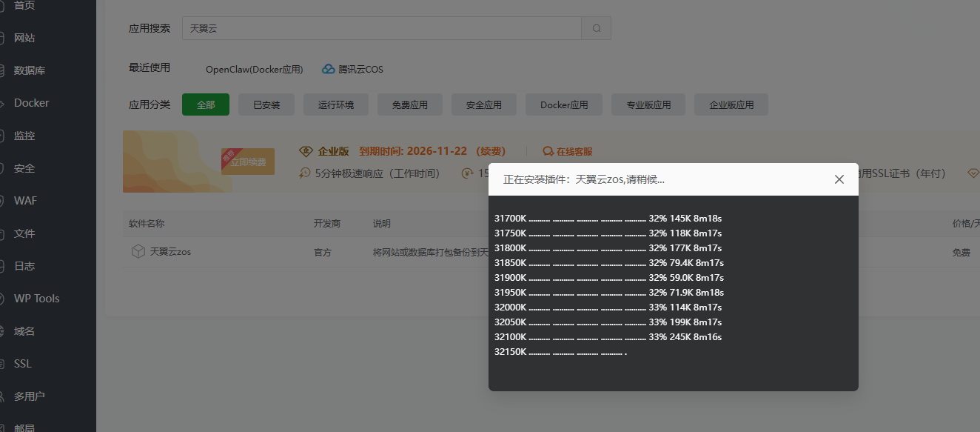
Task: Open the recently used OpenClaw(Docker应用) link
Action: coord(255,69)
